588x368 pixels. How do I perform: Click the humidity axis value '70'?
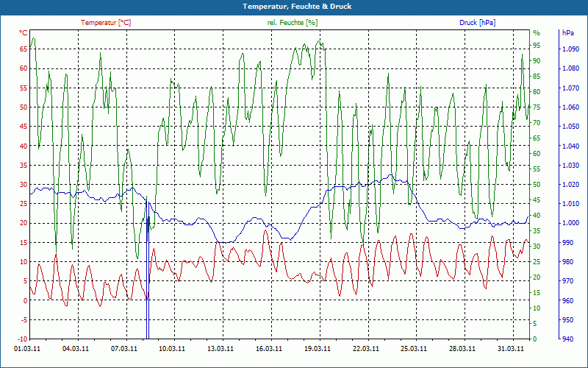coord(537,123)
